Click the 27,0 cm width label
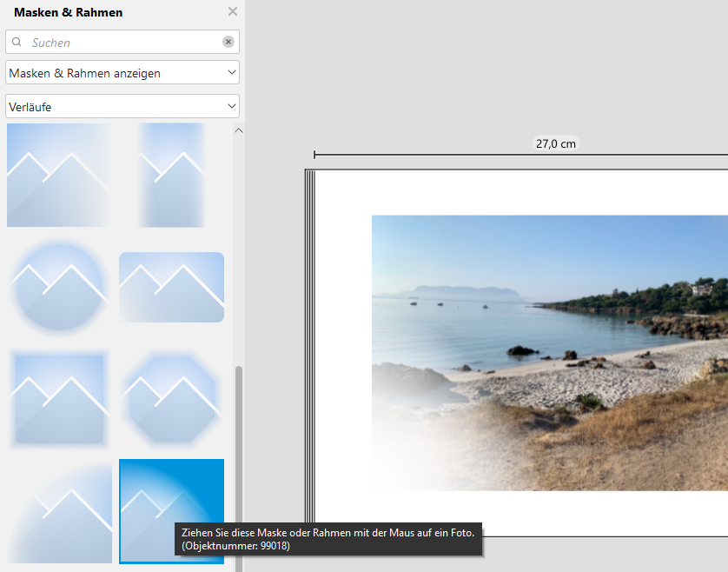The image size is (728, 572). 556,144
